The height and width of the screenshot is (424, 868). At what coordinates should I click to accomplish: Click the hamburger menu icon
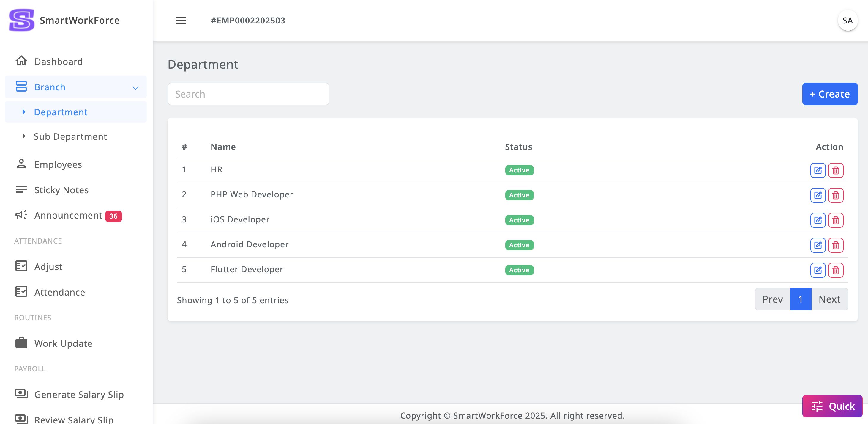(x=181, y=20)
